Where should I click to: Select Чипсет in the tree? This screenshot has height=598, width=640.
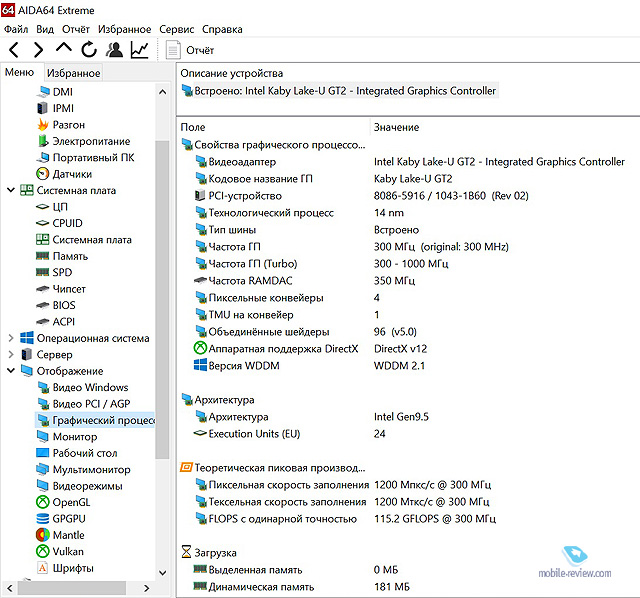(61, 289)
